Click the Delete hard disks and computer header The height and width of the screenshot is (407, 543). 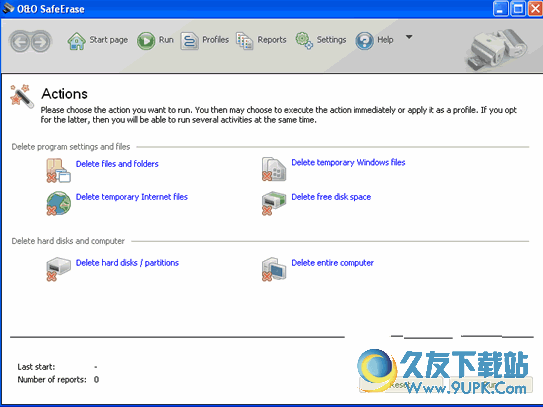pos(68,241)
